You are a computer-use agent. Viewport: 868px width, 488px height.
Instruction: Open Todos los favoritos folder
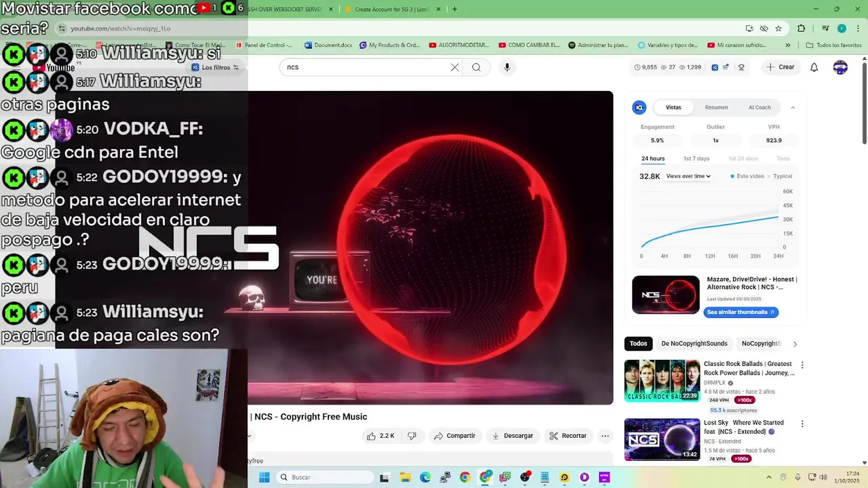[833, 45]
